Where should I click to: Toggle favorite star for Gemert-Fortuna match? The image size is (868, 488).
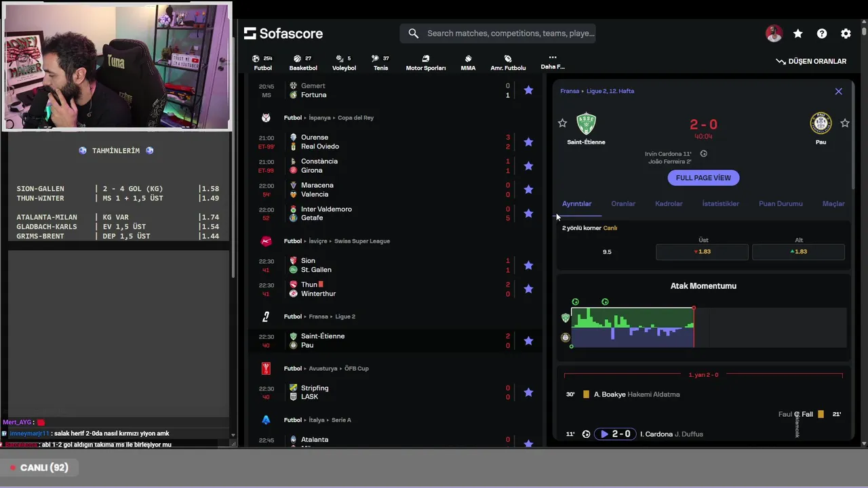[528, 90]
